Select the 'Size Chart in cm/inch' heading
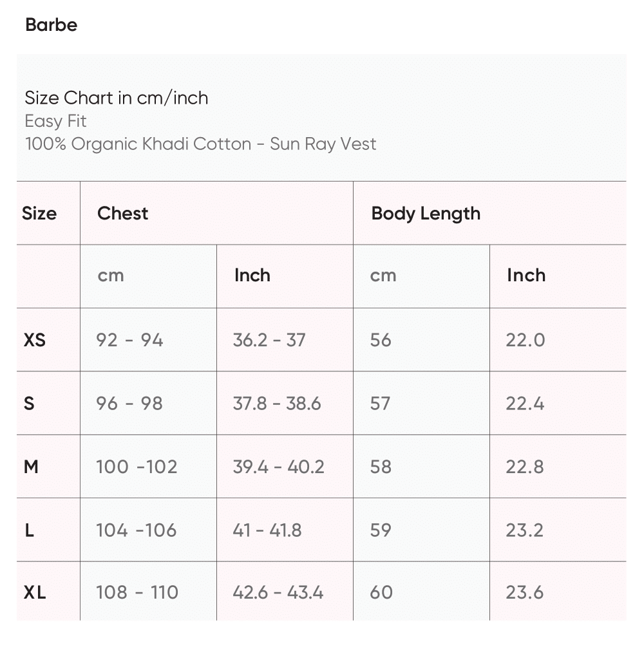Viewport: 644px width, 645px height. 117,98
